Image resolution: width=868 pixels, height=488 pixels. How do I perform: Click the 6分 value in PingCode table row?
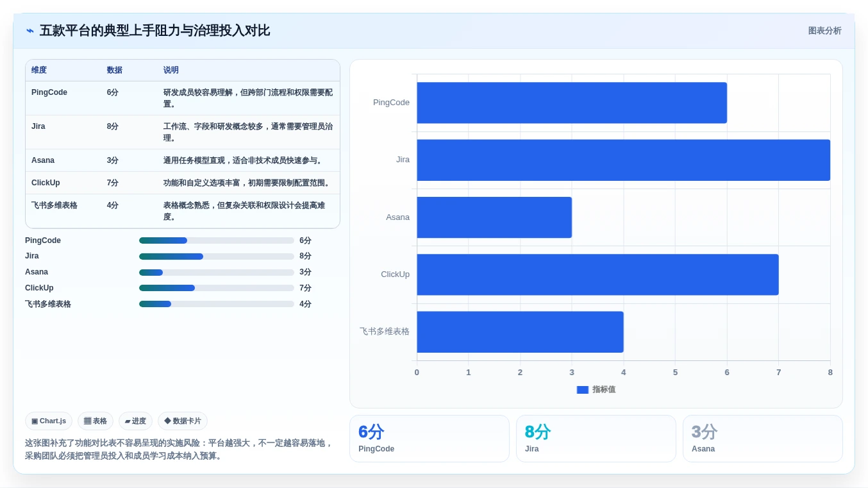tap(113, 92)
